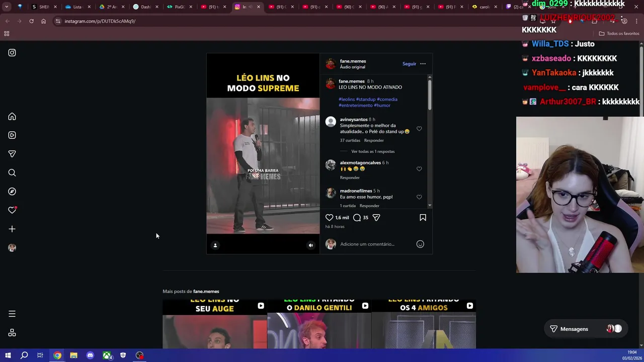Switch to PixGG browser tab

pos(179,7)
